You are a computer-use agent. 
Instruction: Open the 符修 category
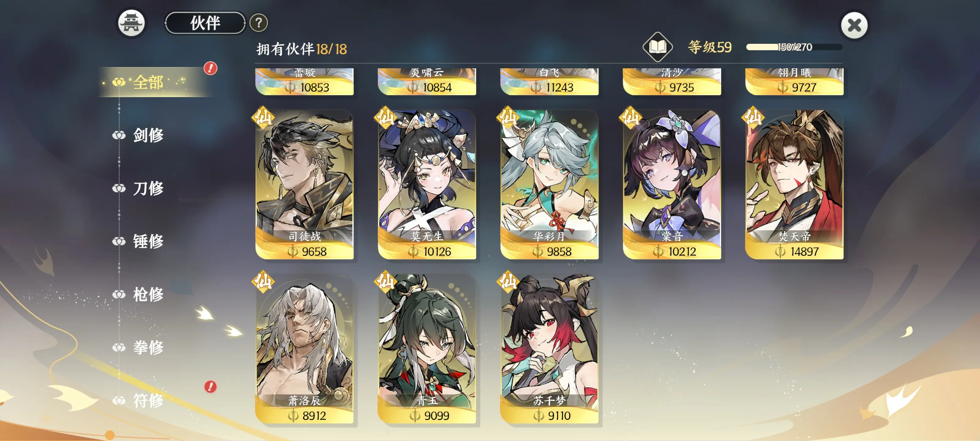[148, 401]
